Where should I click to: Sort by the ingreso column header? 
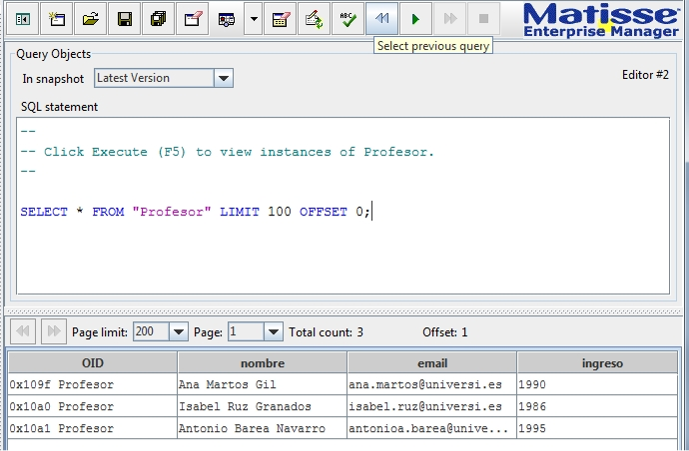click(x=598, y=363)
